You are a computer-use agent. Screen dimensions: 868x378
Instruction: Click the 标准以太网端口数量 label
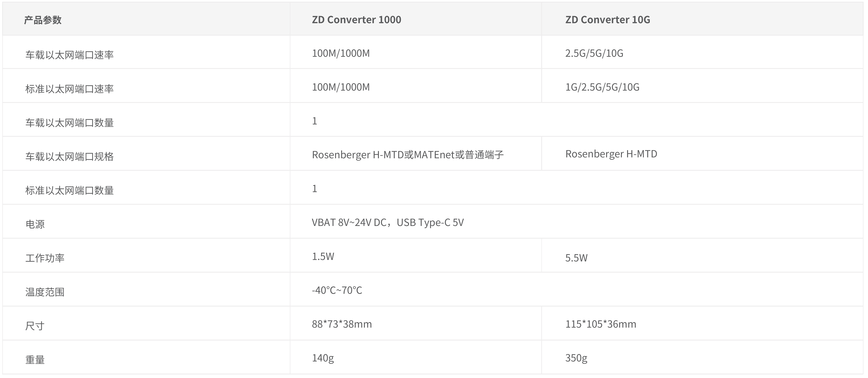pos(69,190)
